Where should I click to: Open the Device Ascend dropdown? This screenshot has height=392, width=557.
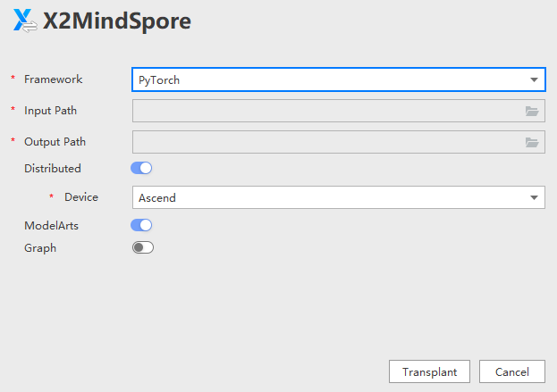tap(339, 197)
